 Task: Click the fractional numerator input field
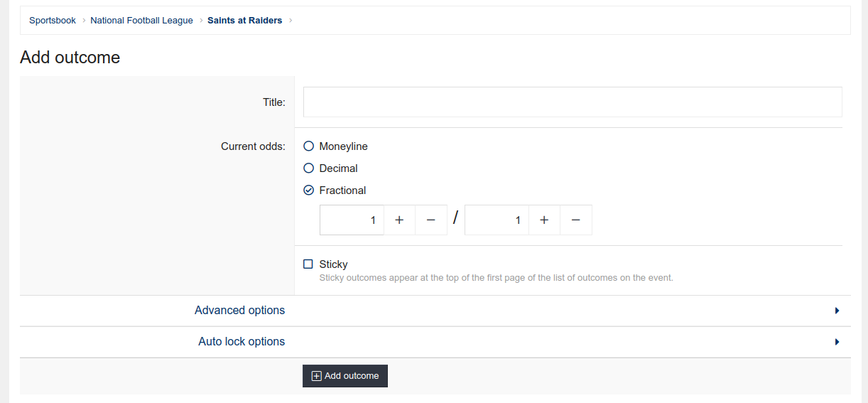352,220
